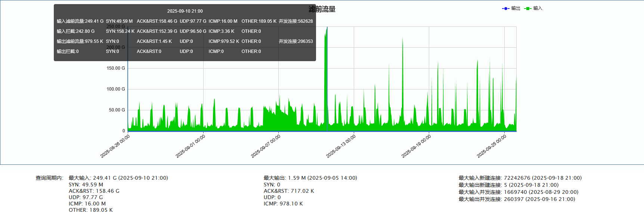Toggle the green 输入 legend marker
Screen dimensions: 644x214
click(528, 9)
